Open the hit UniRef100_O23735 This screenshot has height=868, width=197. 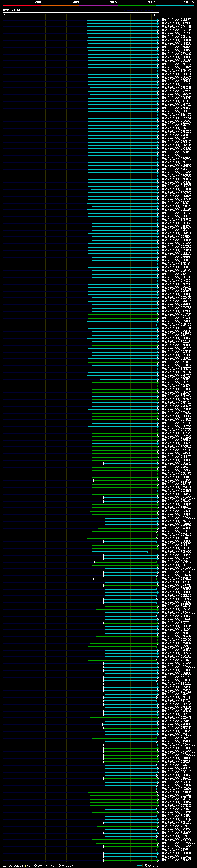click(177, 30)
